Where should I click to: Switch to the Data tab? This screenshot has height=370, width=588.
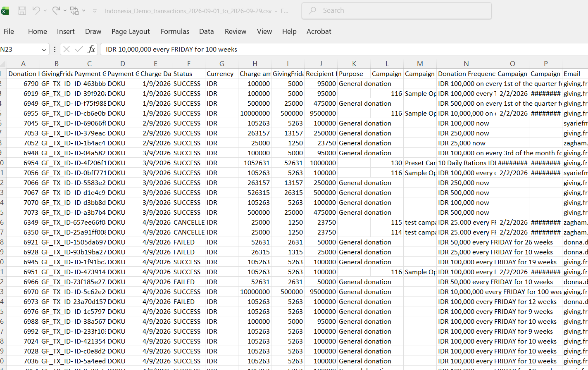pyautogui.click(x=206, y=31)
